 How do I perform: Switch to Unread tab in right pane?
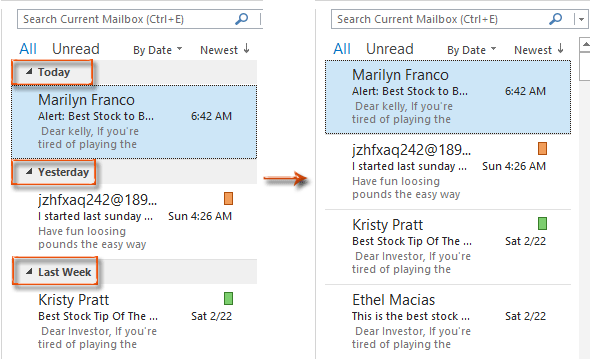390,49
